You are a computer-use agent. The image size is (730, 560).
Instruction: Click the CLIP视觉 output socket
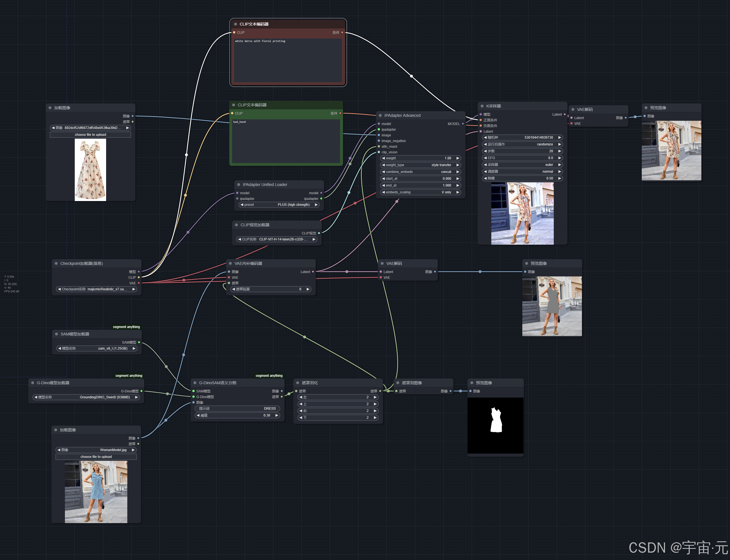click(319, 233)
